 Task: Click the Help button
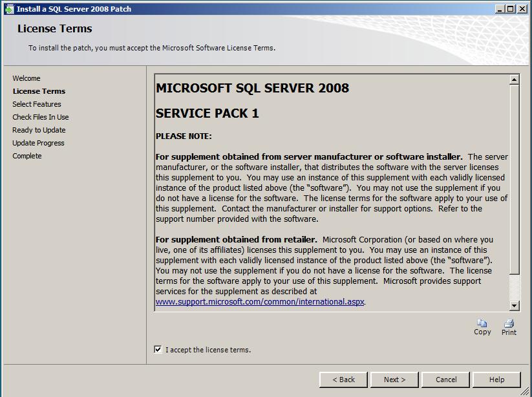pyautogui.click(x=496, y=380)
